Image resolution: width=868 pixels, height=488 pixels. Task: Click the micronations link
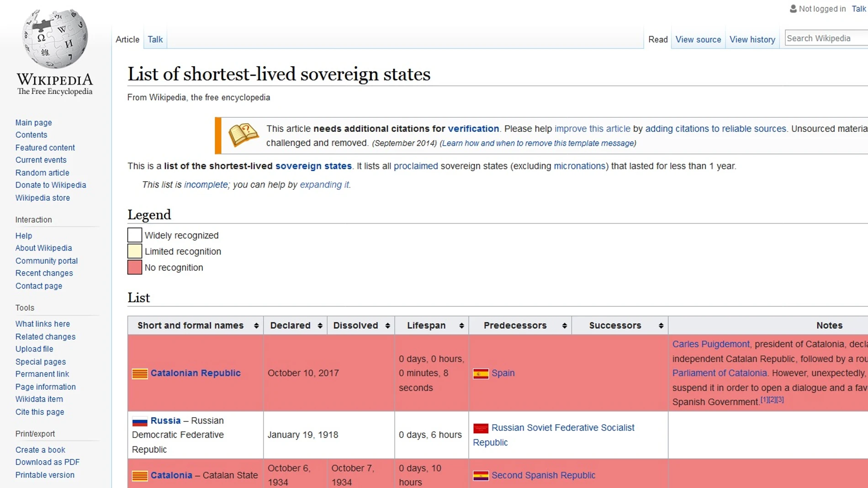point(579,166)
